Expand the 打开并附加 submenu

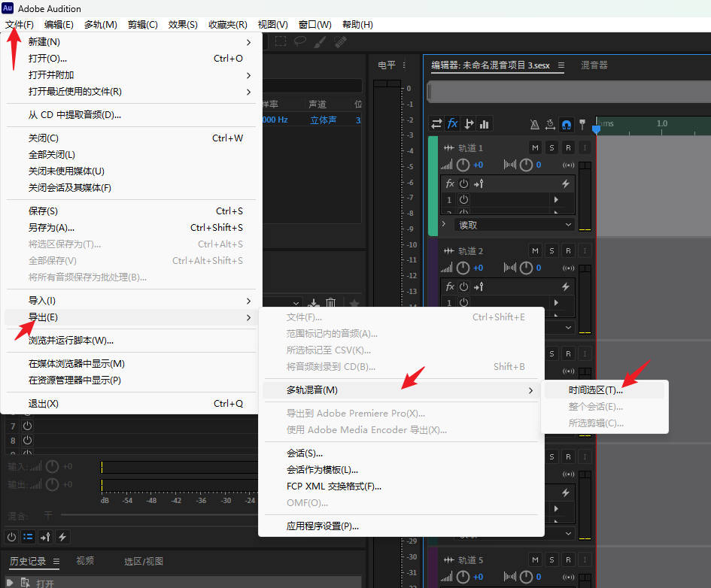(x=132, y=75)
